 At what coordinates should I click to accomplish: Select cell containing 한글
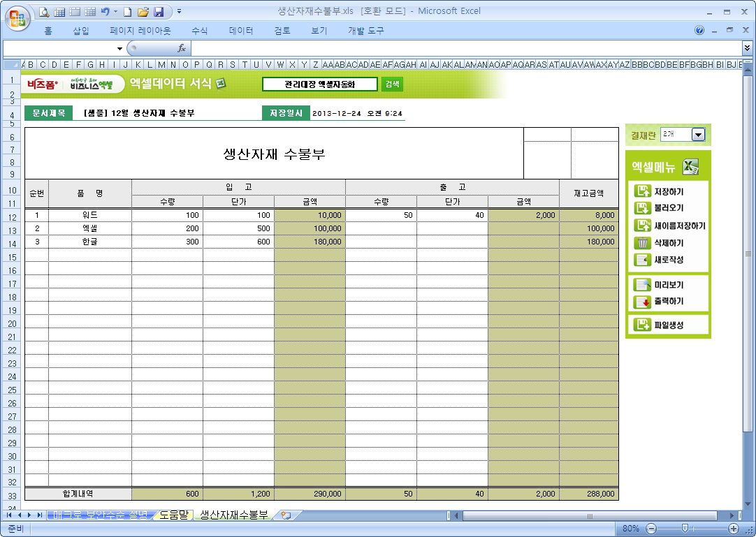click(89, 242)
